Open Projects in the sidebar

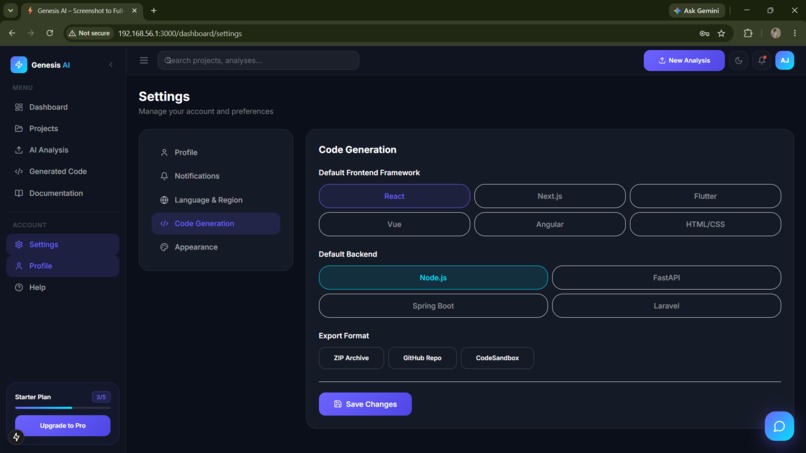point(63,129)
